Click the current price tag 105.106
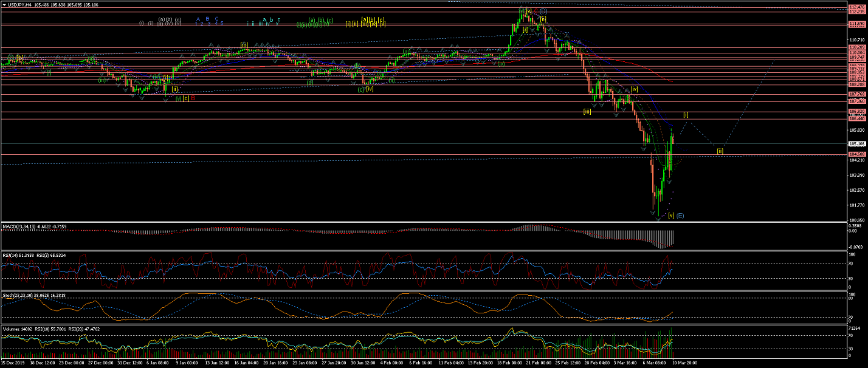 pos(856,144)
